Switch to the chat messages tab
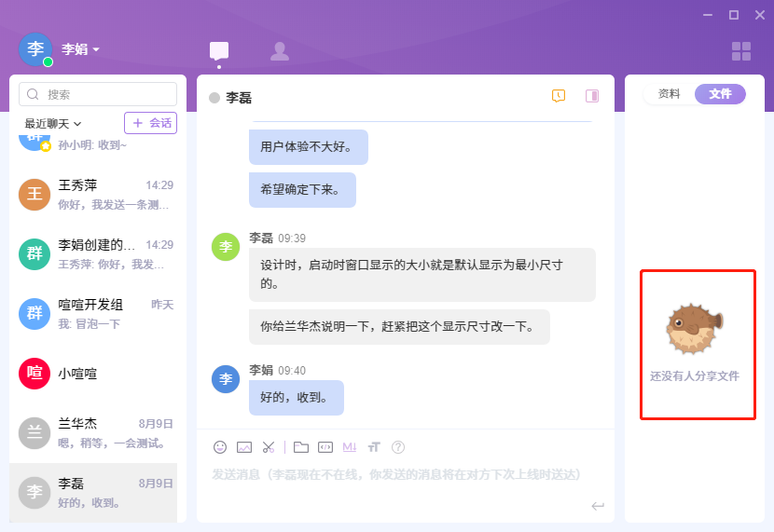 coord(219,51)
